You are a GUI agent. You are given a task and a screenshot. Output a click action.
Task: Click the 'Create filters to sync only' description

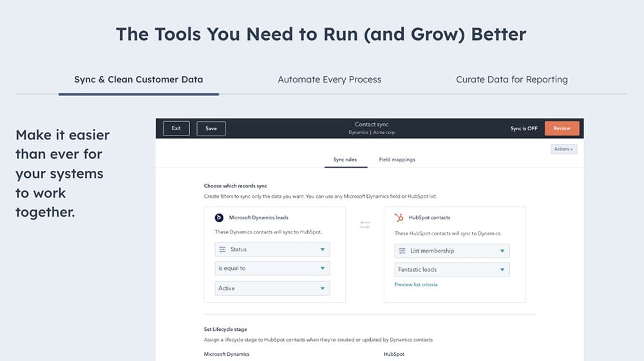click(x=320, y=197)
